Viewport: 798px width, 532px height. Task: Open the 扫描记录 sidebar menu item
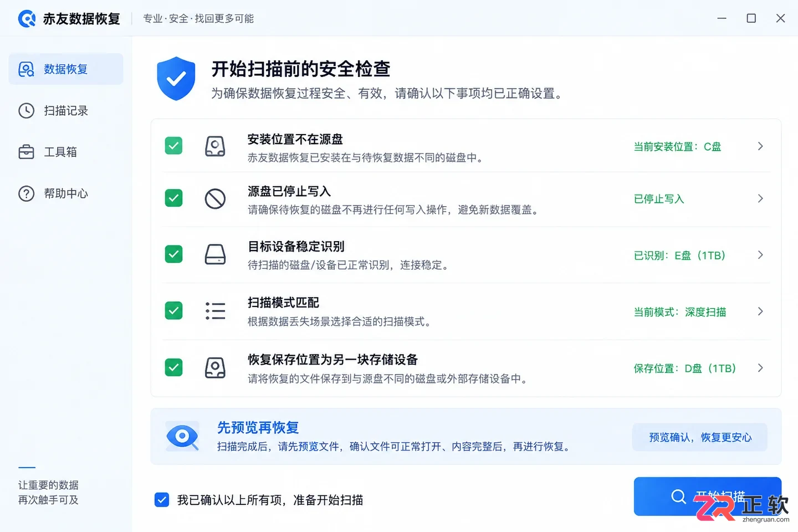point(66,111)
